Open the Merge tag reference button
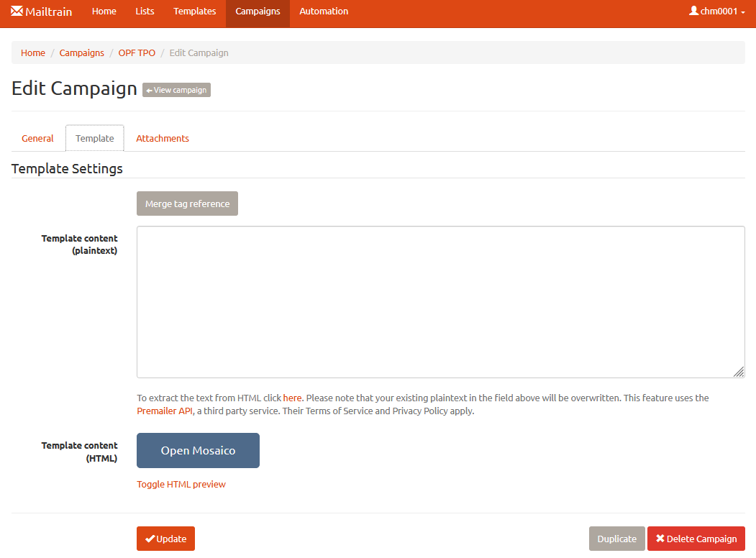Viewport: 756px width, 558px height. click(187, 203)
